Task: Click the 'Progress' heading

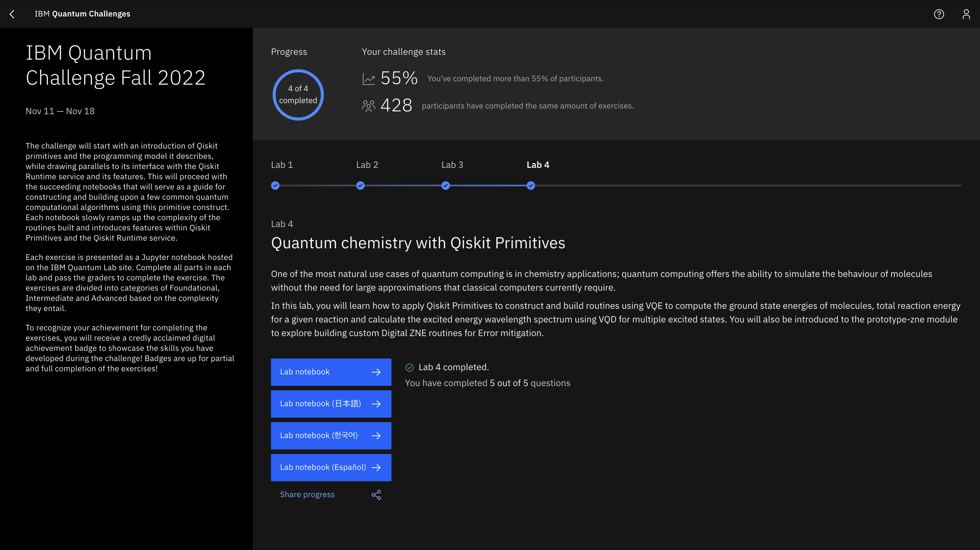Action: click(289, 52)
